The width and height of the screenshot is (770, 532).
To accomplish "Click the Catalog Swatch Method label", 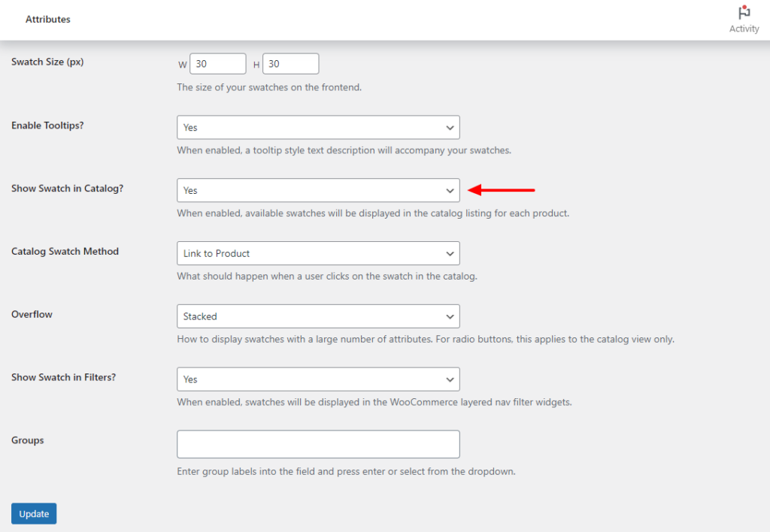I will coord(65,252).
